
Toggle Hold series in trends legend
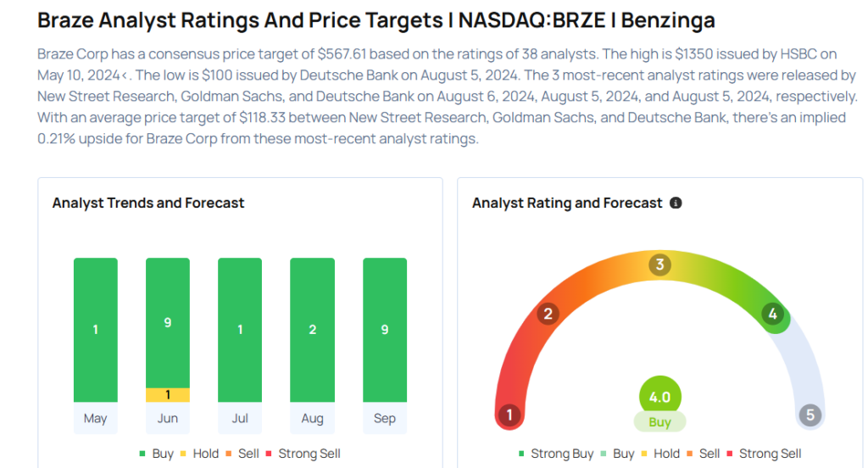(199, 454)
